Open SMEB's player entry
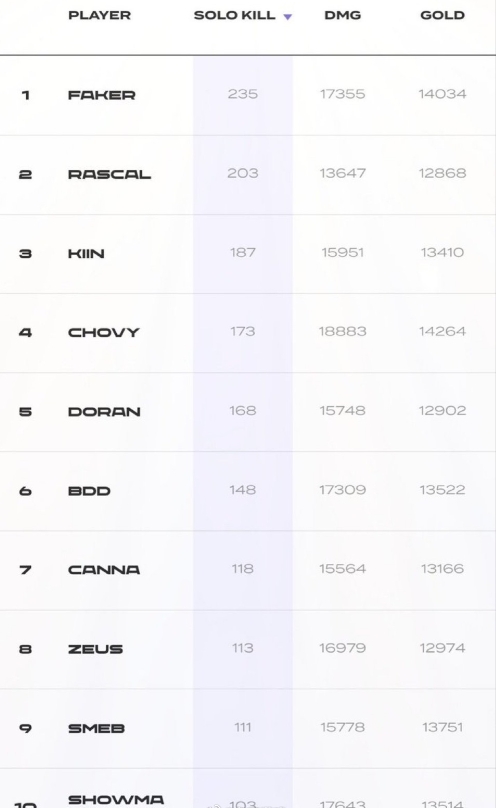The height and width of the screenshot is (808, 496). pos(96,728)
